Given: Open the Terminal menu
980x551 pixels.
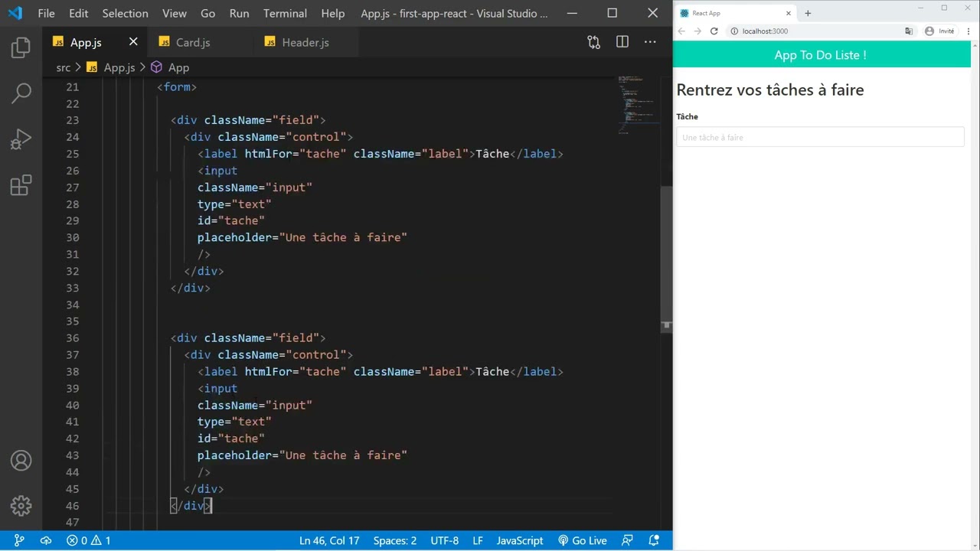Looking at the screenshot, I should (285, 13).
